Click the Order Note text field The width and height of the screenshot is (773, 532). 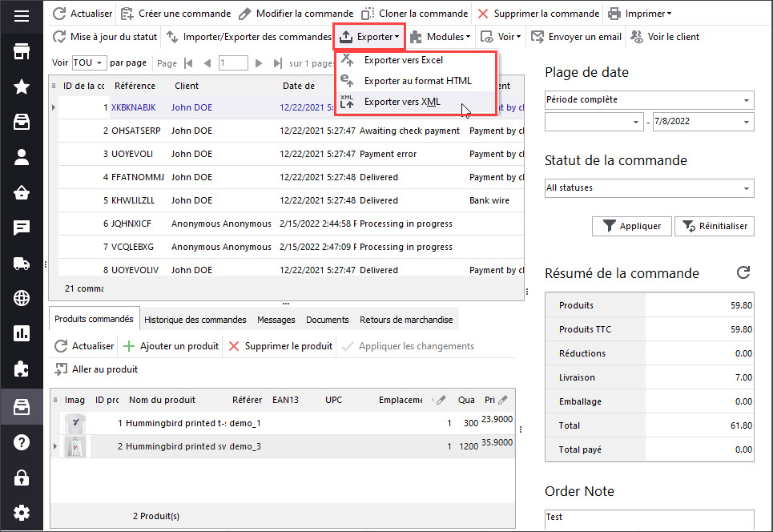[x=649, y=518]
